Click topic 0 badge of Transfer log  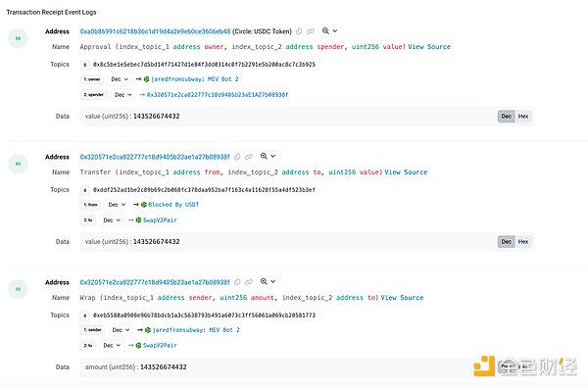(85, 190)
